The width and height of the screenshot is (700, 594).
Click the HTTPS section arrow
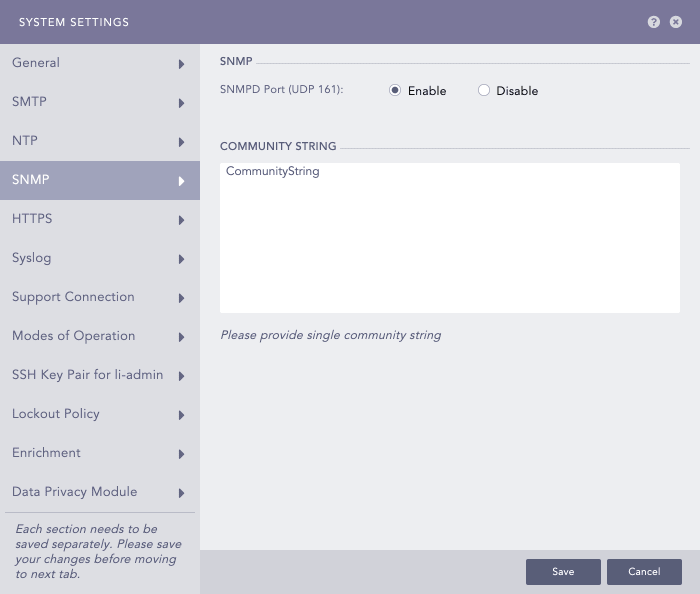click(x=181, y=220)
